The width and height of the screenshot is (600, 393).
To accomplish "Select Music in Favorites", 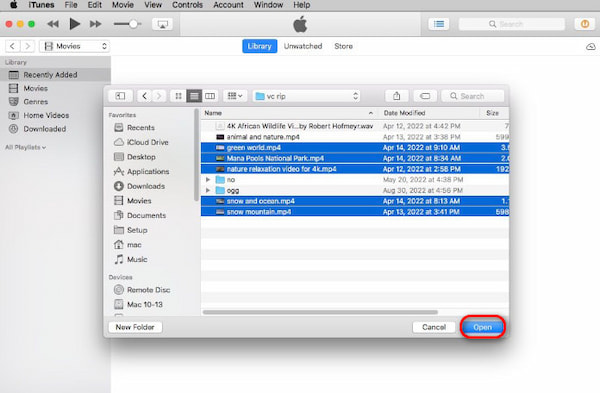I will [131, 259].
